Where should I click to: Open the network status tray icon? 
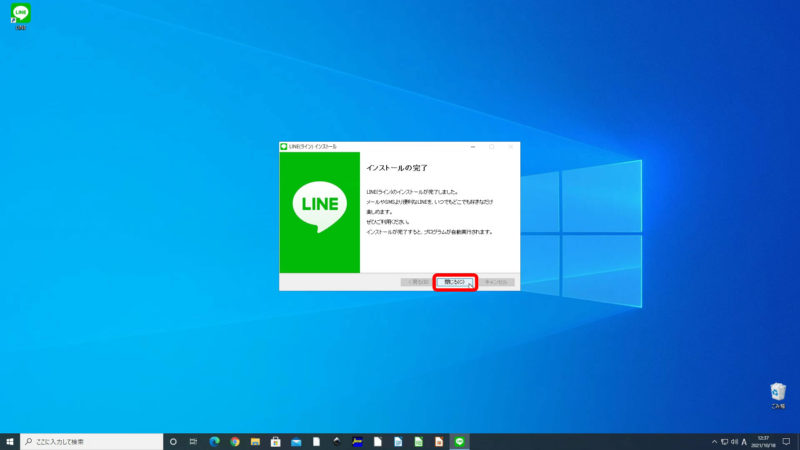pos(724,442)
